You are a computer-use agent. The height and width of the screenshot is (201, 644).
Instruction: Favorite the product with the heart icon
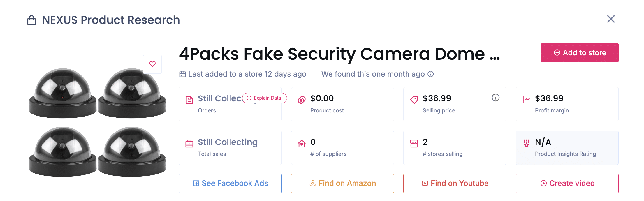[x=152, y=64]
